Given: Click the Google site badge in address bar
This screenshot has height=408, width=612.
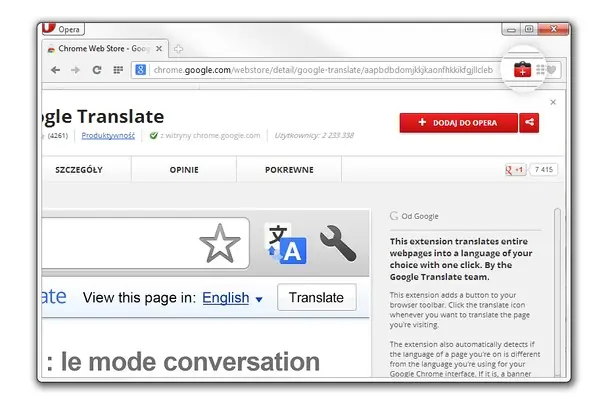Looking at the screenshot, I should point(141,70).
